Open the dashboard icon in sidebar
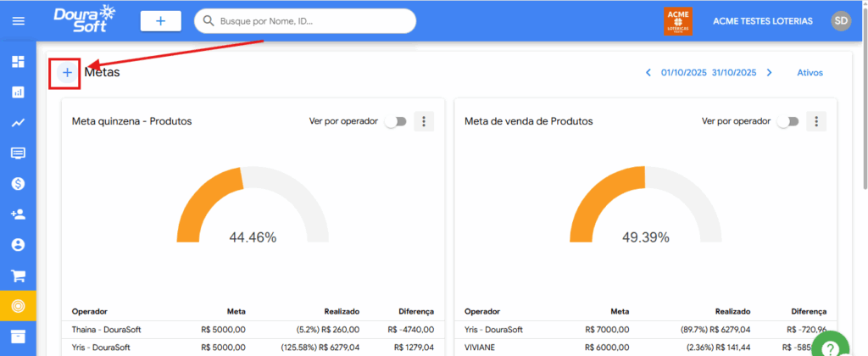This screenshot has height=356, width=868. point(18,62)
